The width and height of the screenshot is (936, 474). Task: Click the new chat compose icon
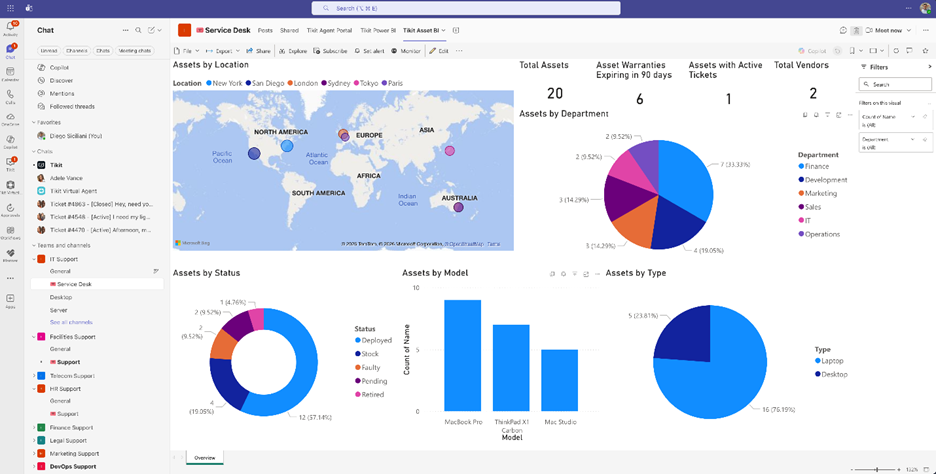[152, 31]
